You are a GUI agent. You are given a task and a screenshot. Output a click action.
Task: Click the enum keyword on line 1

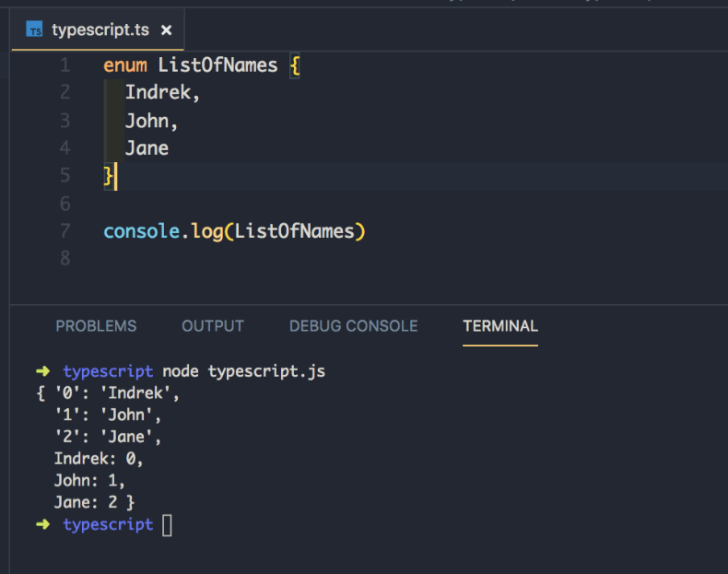click(125, 65)
